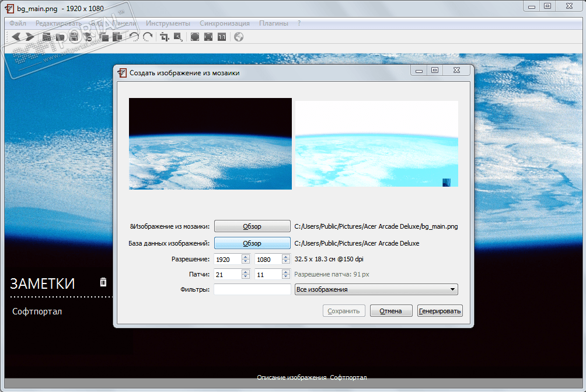The height and width of the screenshot is (392, 586).
Task: Increase resolution height 1080 with up arrow
Action: click(x=286, y=256)
